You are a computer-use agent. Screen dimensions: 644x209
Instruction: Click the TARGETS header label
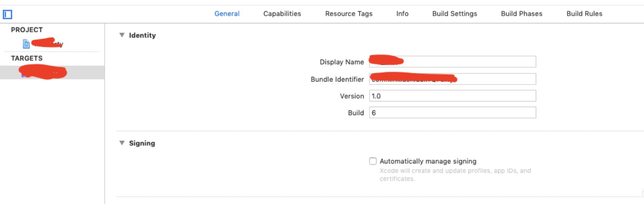(x=27, y=58)
